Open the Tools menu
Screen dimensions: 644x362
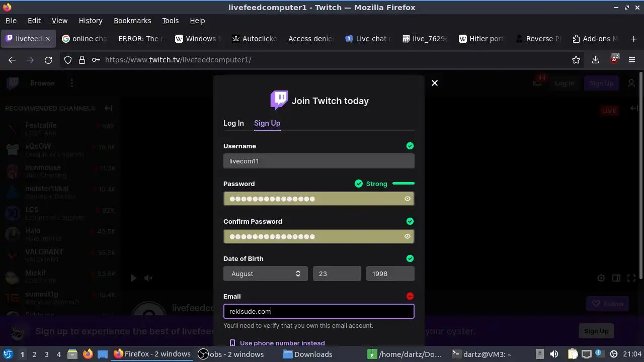pyautogui.click(x=171, y=21)
